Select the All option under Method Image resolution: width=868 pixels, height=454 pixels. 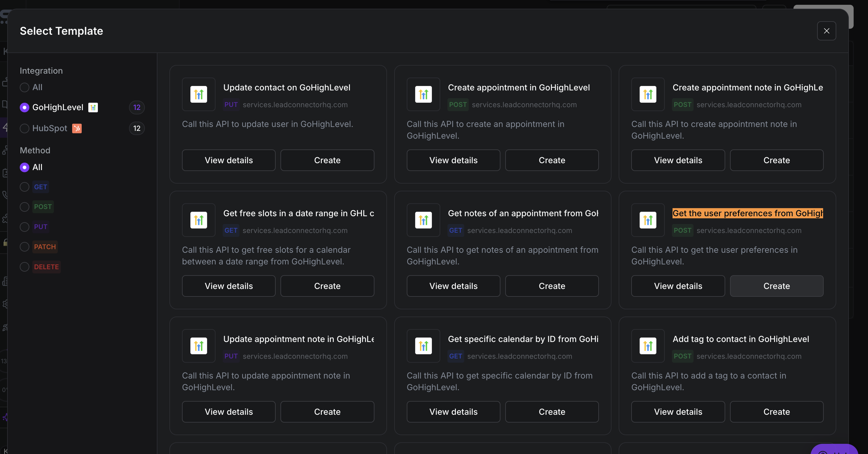pos(24,167)
